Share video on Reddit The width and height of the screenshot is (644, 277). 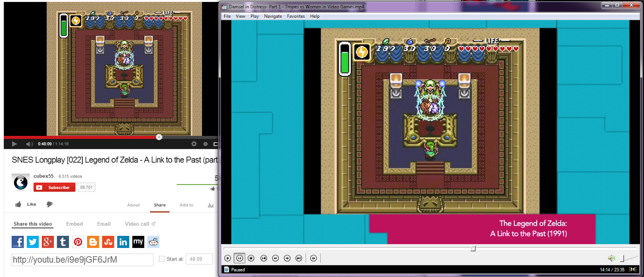153,242
